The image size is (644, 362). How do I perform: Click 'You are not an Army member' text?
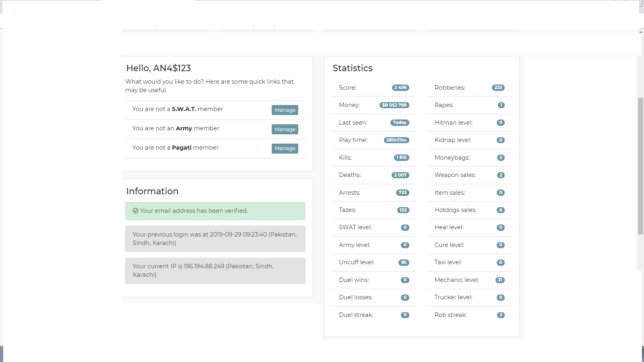coord(175,128)
